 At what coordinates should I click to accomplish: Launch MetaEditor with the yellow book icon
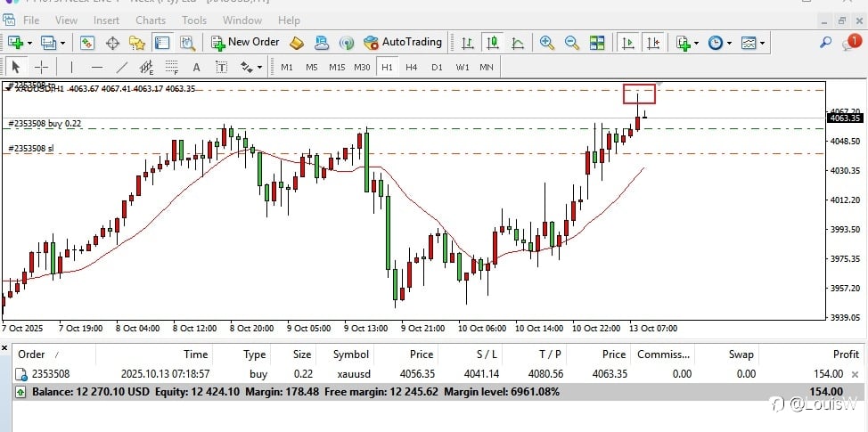click(x=297, y=42)
